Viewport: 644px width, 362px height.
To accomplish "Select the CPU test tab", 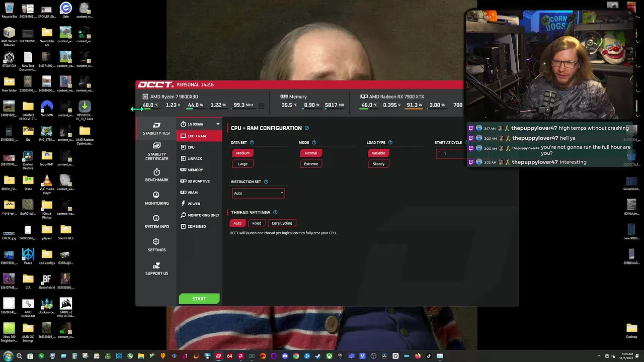I will coord(199,147).
